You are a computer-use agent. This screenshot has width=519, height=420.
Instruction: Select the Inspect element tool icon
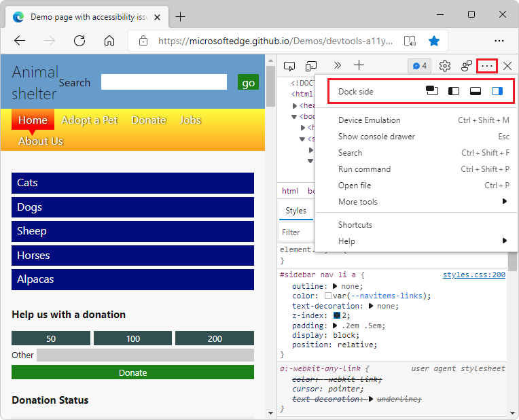[x=289, y=66]
